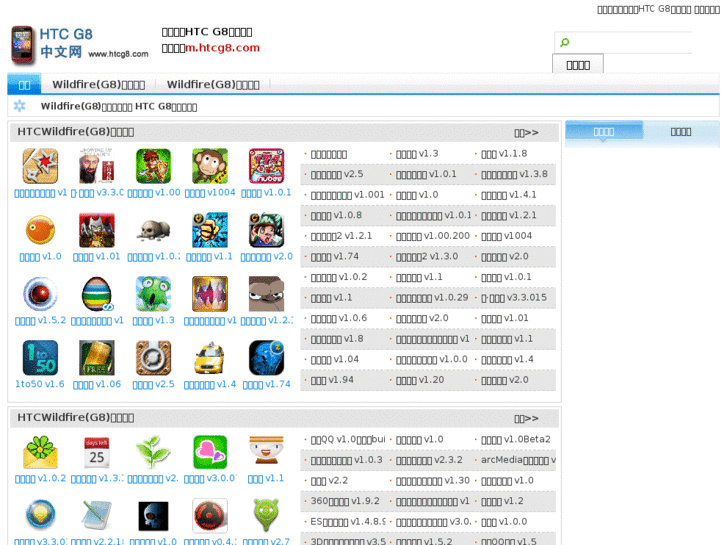Open the dark skull app icon
The height and width of the screenshot is (545, 727).
[153, 516]
